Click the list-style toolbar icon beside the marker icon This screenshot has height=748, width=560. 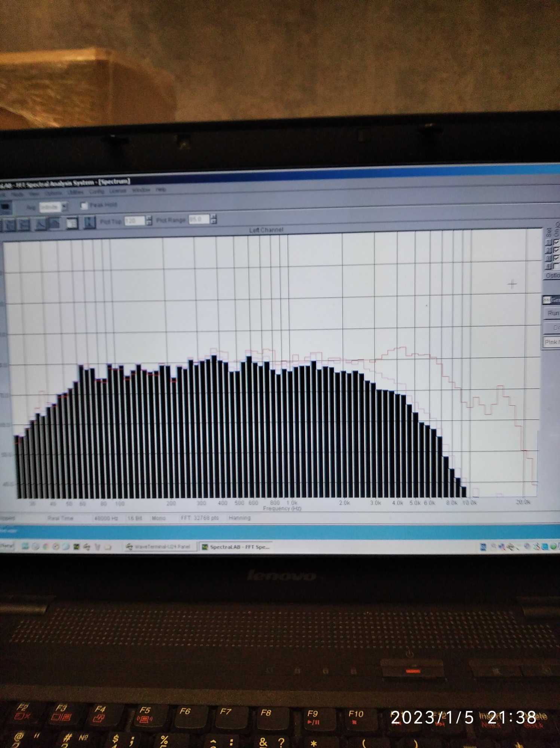tap(72, 223)
